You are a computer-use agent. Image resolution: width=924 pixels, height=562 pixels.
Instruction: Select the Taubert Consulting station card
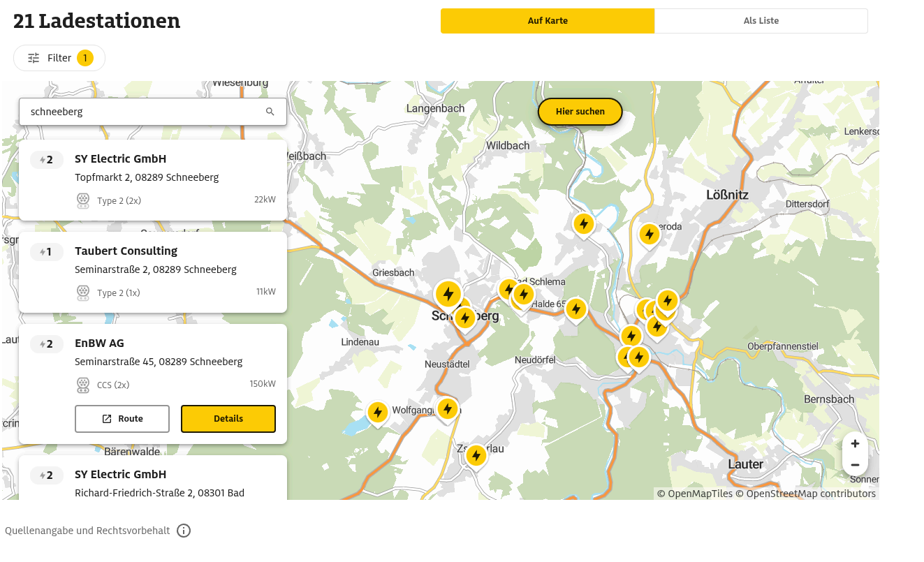(152, 272)
